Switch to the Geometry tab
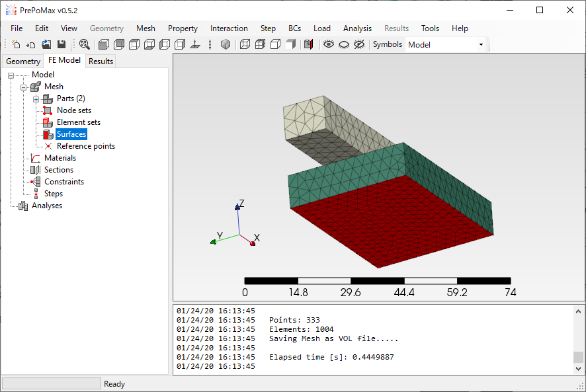The width and height of the screenshot is (586, 392). point(23,61)
